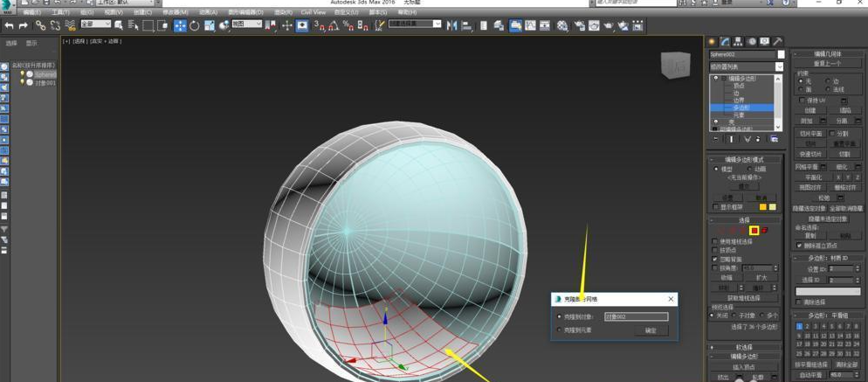The width and height of the screenshot is (868, 382).
Task: Click the Grow selection button
Action: [761, 277]
